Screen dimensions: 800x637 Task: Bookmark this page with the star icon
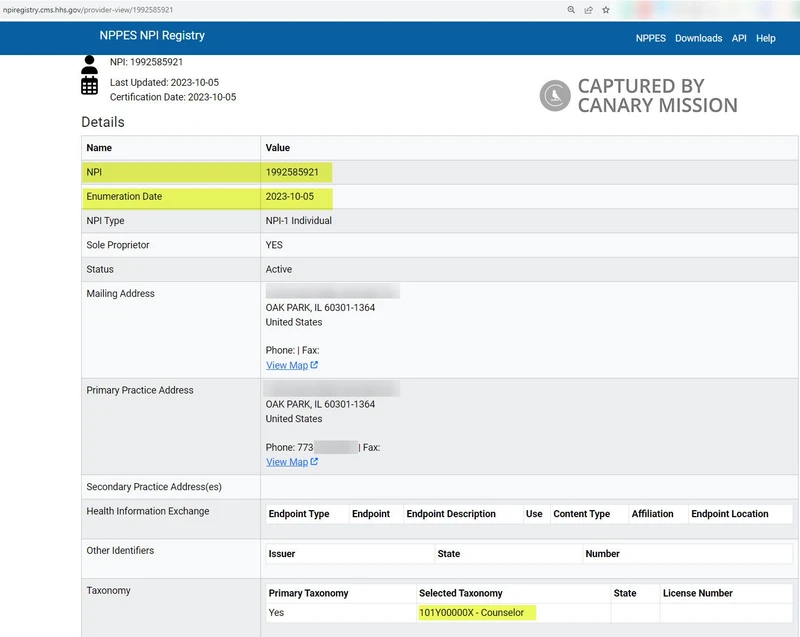606,10
